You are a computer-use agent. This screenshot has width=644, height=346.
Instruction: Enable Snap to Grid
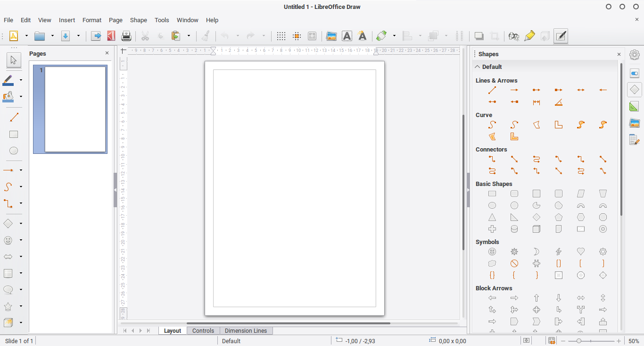(296, 36)
